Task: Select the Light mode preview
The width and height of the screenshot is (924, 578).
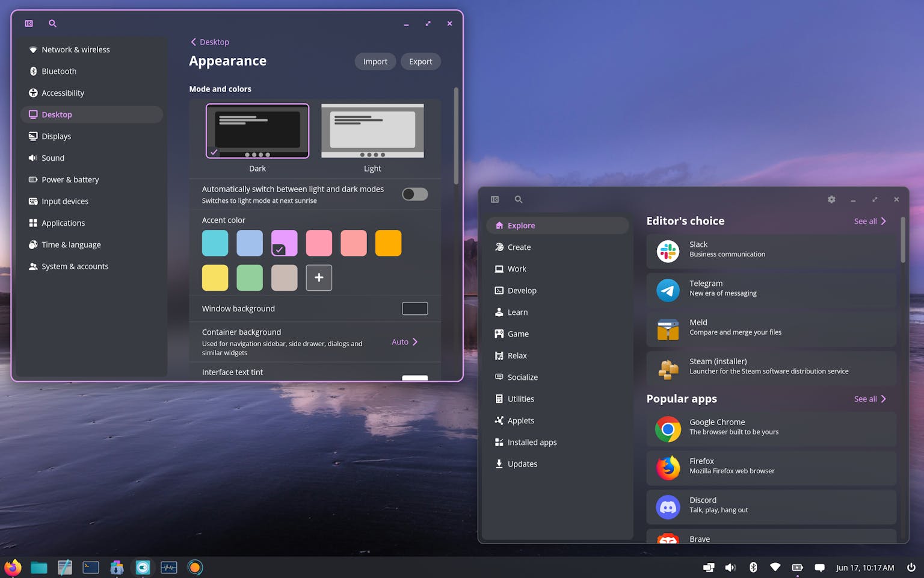Action: pos(372,131)
